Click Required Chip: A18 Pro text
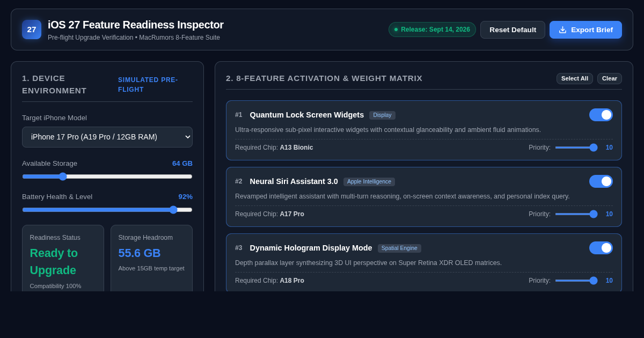The height and width of the screenshot is (338, 644). 269,281
